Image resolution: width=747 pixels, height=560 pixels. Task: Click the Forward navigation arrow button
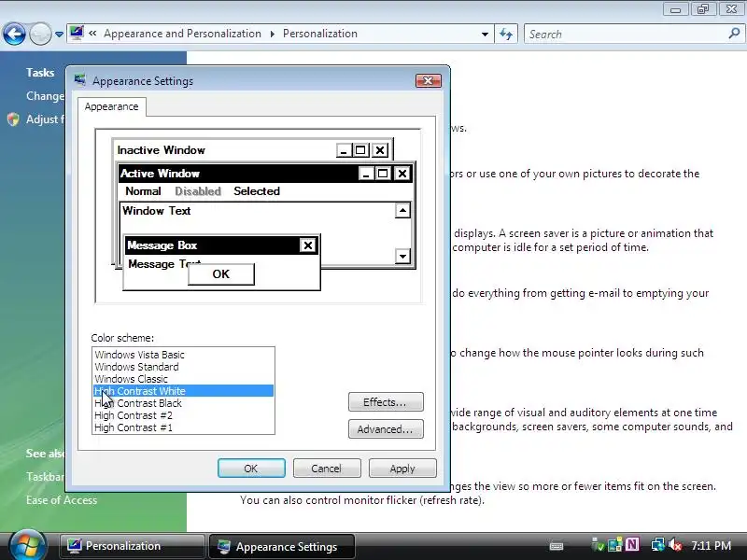(x=40, y=35)
